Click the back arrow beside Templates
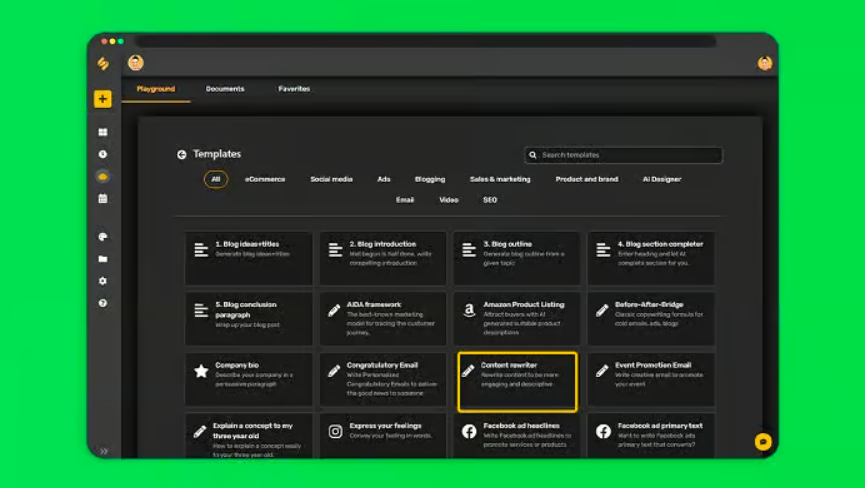 182,155
